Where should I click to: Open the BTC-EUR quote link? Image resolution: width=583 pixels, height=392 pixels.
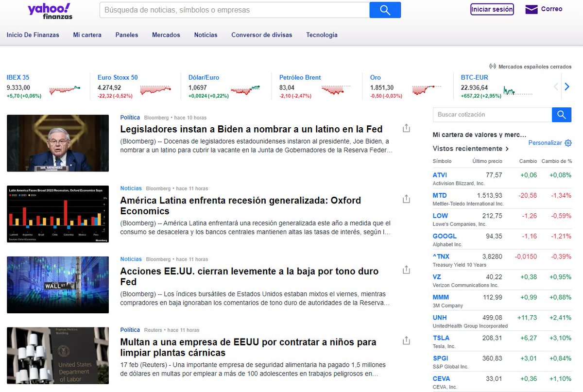475,77
